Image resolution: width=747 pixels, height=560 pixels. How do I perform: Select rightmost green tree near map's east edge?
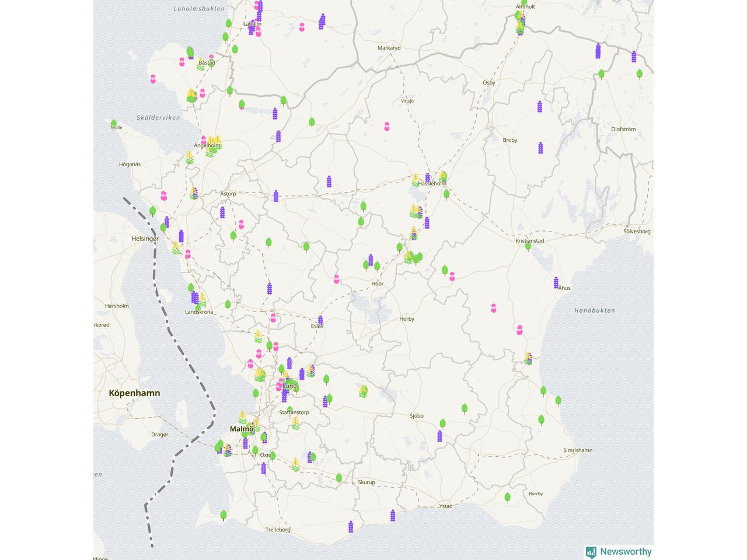click(640, 74)
